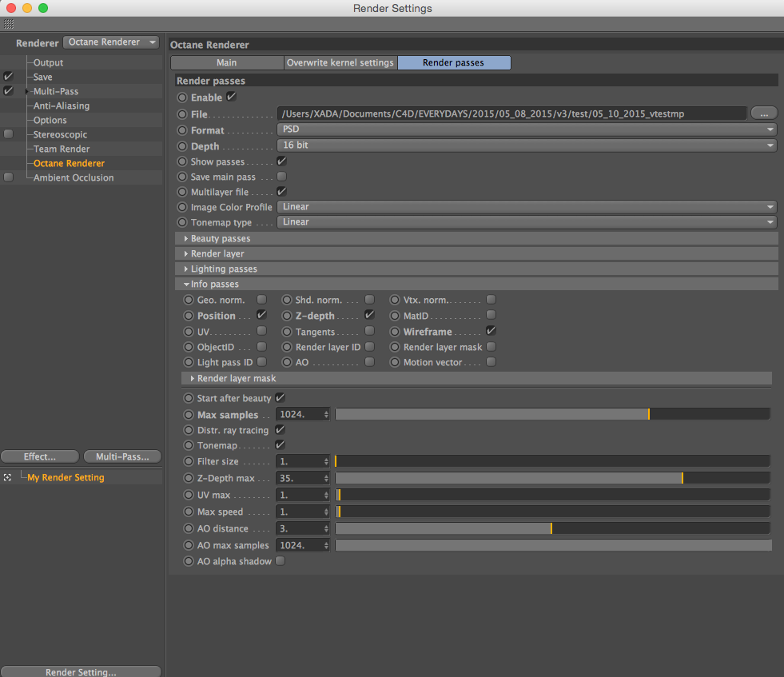This screenshot has width=784, height=677.
Task: Uncheck the Show passes checkbox
Action: tap(281, 161)
